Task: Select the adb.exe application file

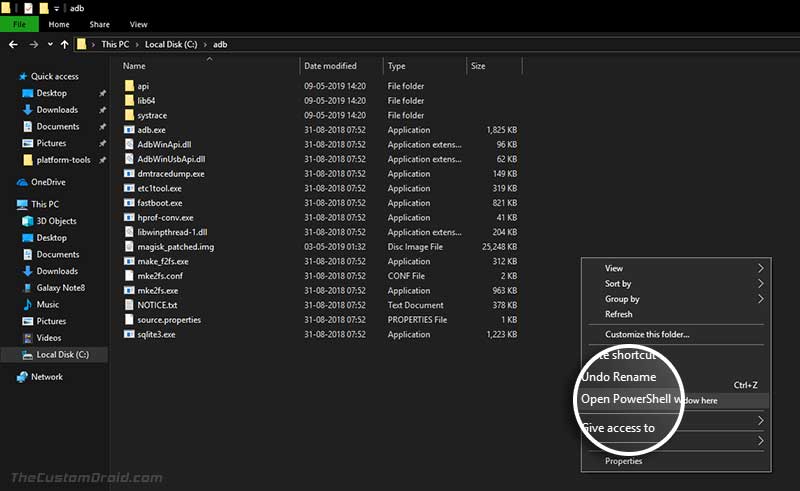Action: pos(151,130)
